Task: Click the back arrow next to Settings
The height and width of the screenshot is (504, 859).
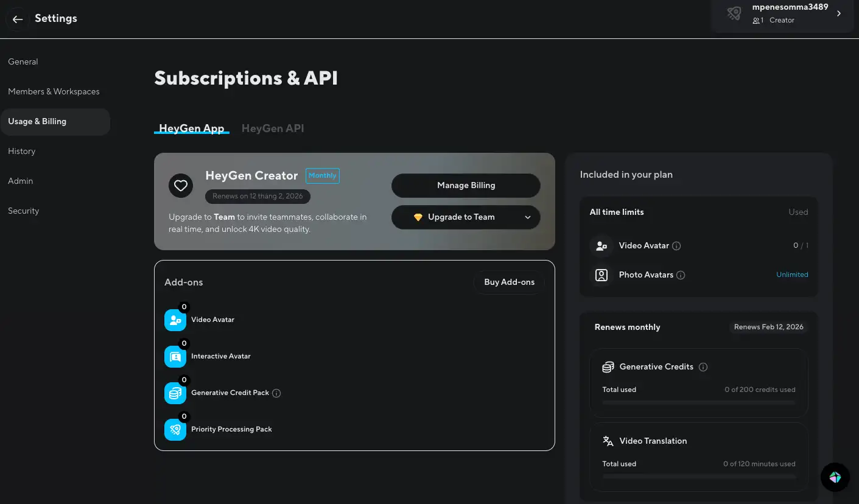Action: pyautogui.click(x=18, y=19)
